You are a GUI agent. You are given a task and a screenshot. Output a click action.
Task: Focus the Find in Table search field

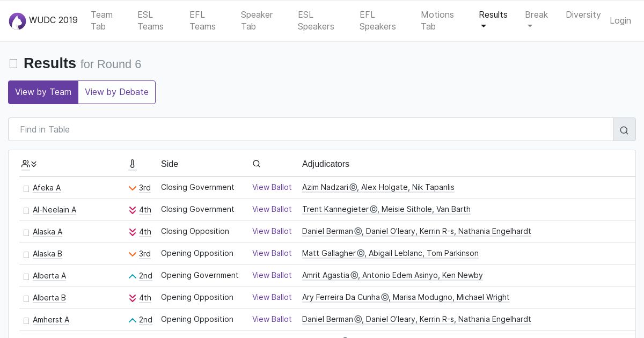tap(311, 129)
